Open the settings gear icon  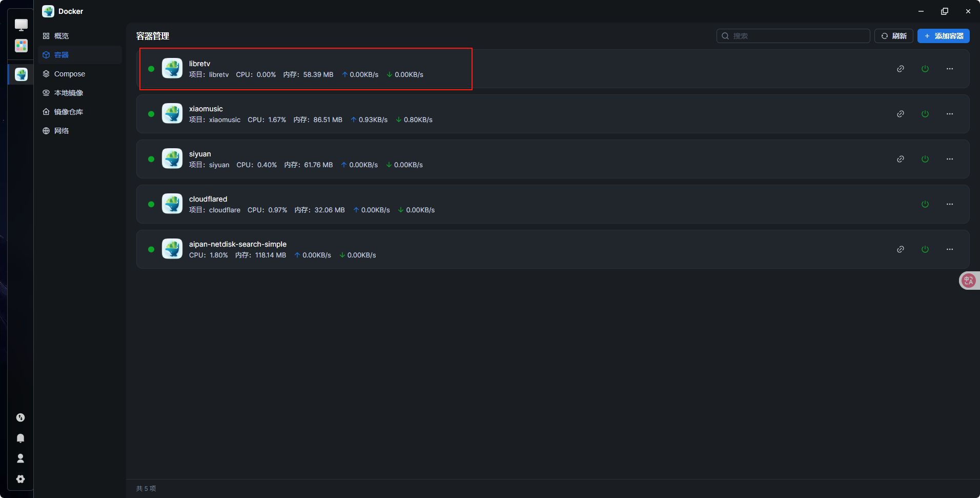click(21, 479)
